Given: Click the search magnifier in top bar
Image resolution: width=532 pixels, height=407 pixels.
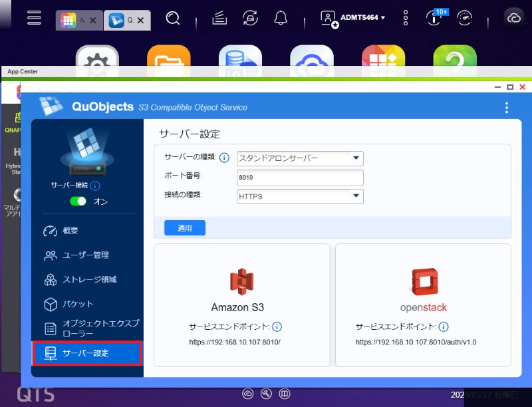Looking at the screenshot, I should click(173, 19).
